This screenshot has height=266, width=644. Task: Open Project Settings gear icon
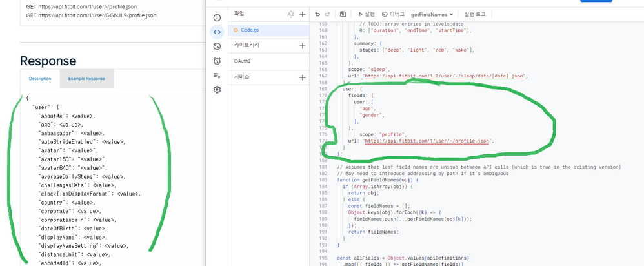[x=217, y=90]
